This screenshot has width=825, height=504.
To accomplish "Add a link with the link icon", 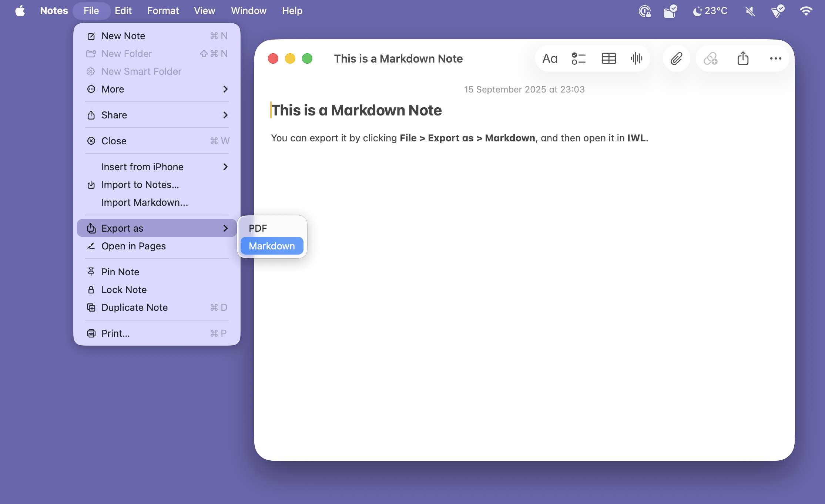I will coord(711,58).
